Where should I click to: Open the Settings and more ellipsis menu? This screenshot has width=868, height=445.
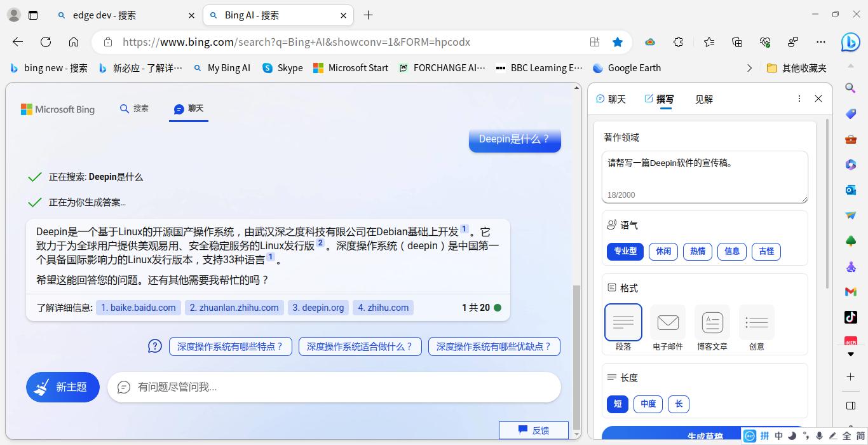tap(821, 42)
